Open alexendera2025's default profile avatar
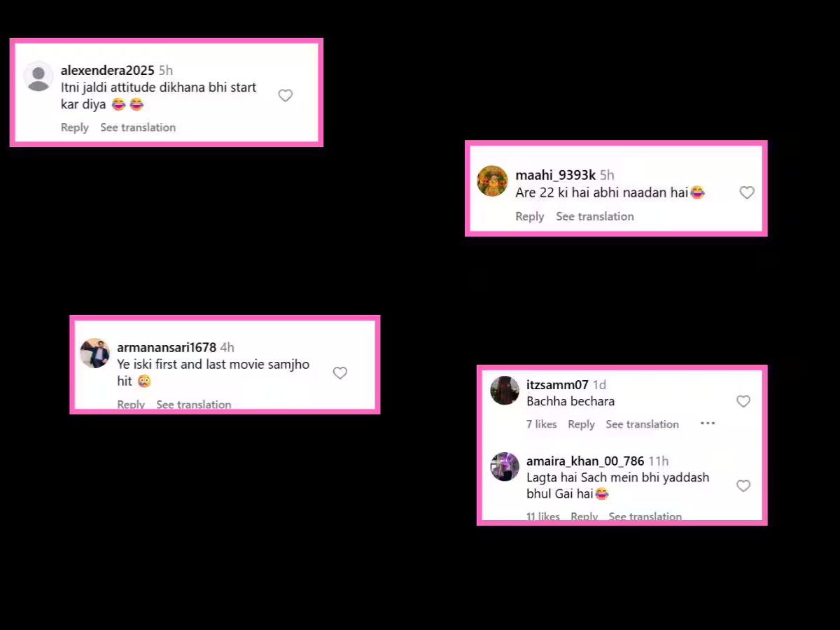 pos(38,76)
